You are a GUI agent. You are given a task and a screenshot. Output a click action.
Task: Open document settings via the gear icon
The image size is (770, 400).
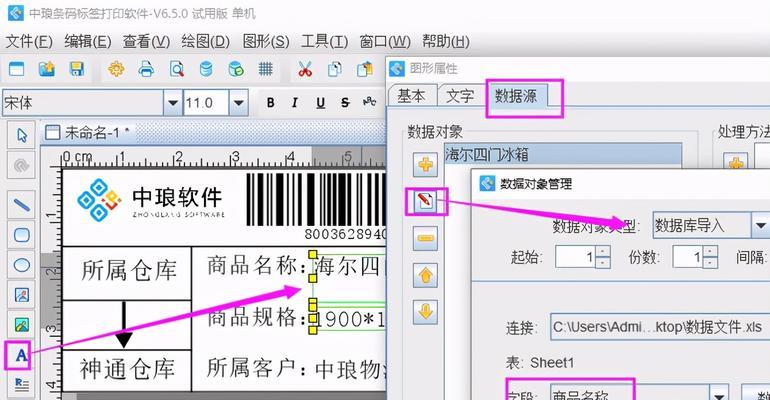click(116, 69)
